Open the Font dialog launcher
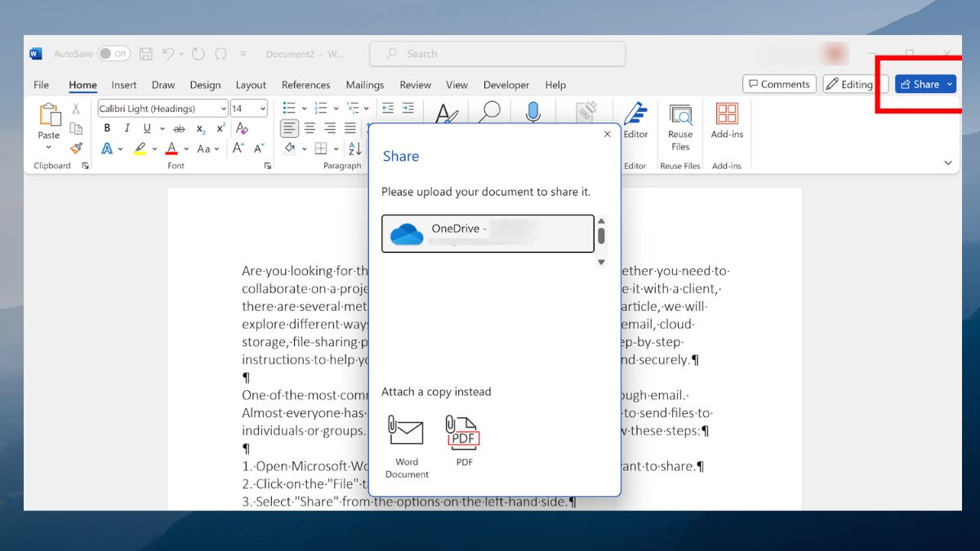Screen dimensions: 980x551 click(267, 166)
